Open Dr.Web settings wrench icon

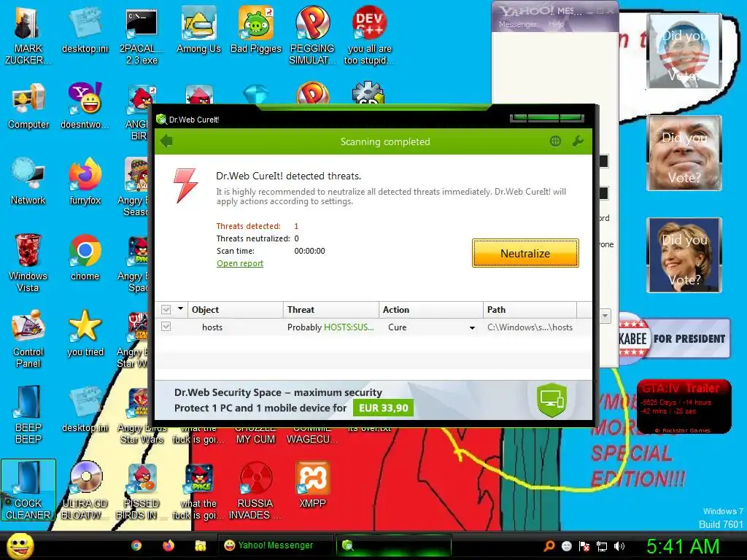click(x=578, y=141)
